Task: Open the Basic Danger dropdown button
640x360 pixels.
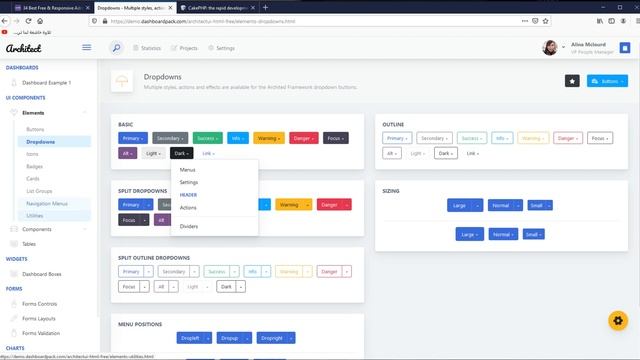Action: tap(304, 138)
